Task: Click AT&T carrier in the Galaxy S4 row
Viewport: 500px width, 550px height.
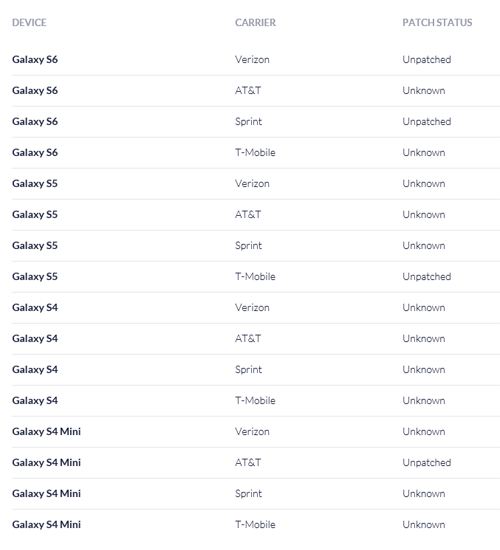Action: point(248,338)
